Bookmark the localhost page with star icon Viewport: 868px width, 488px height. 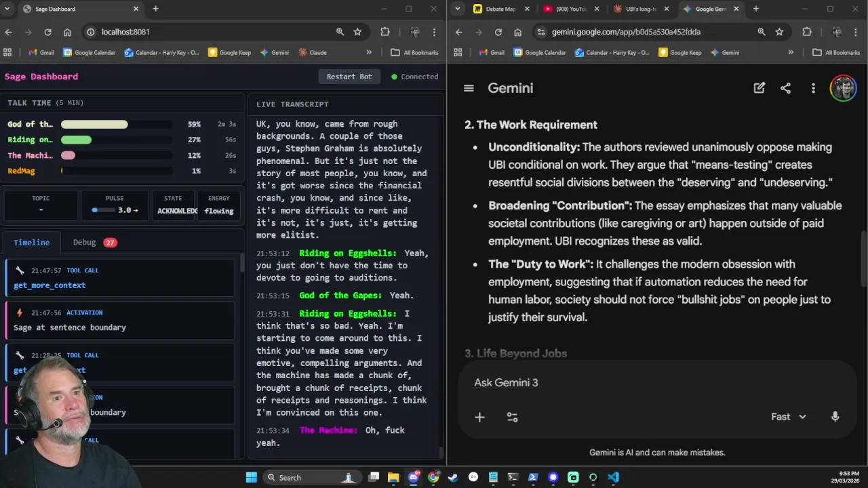[x=357, y=32]
